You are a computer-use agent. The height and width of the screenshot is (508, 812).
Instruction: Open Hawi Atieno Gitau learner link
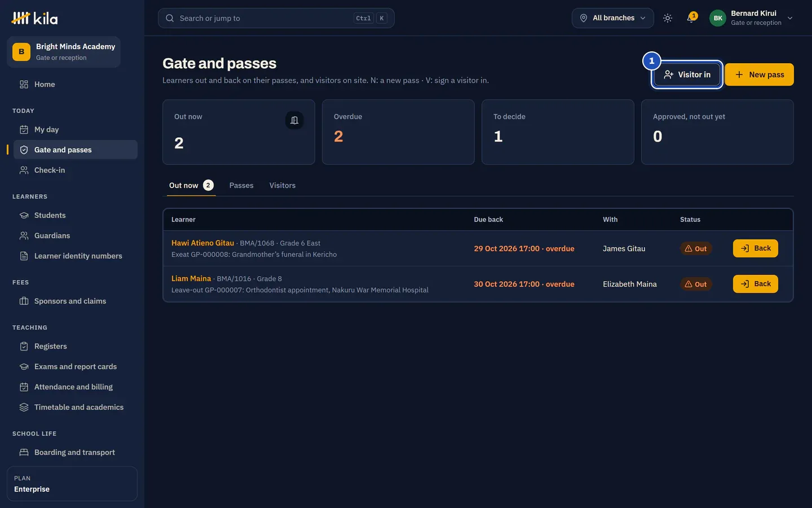tap(202, 243)
